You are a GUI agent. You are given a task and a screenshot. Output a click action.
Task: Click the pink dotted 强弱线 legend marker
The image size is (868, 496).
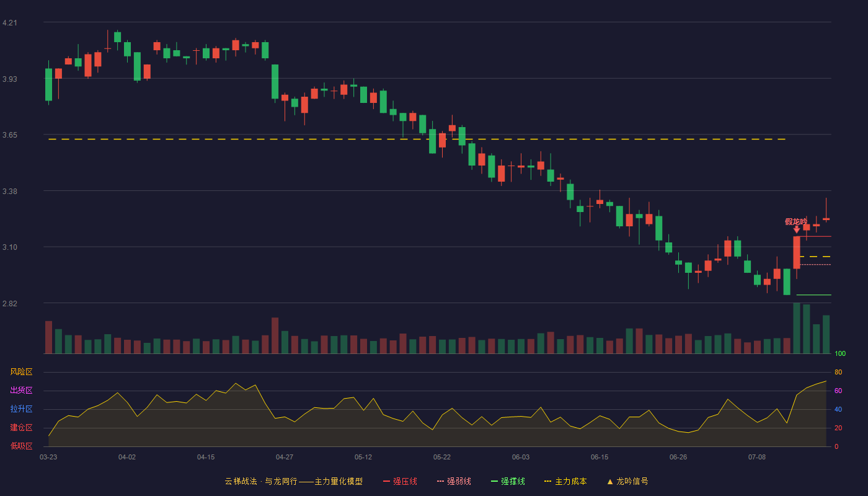click(x=440, y=481)
